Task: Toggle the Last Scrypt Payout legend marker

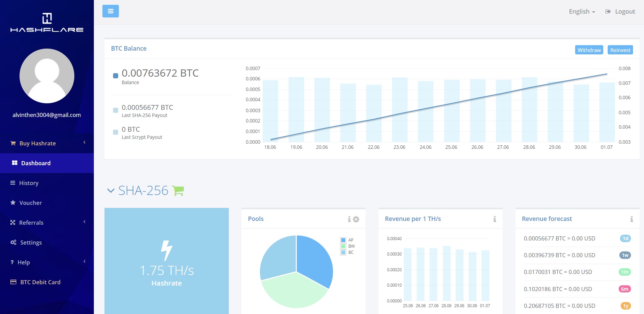Action: point(116,132)
